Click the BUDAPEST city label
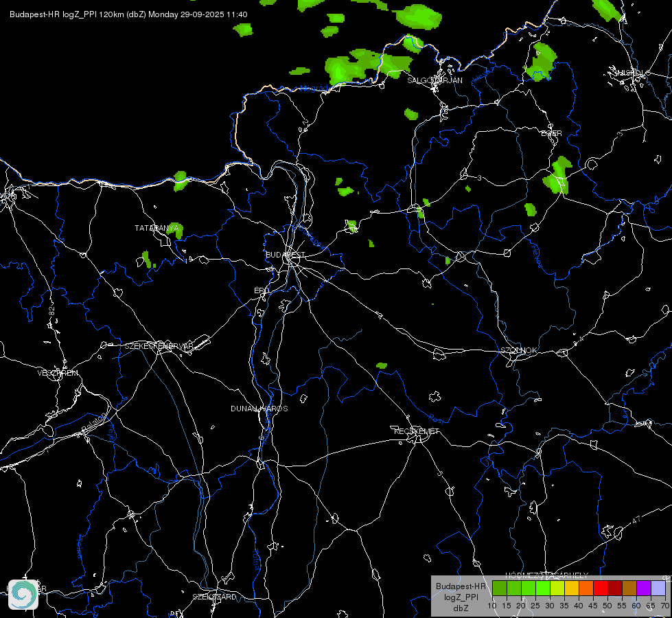 [x=285, y=255]
